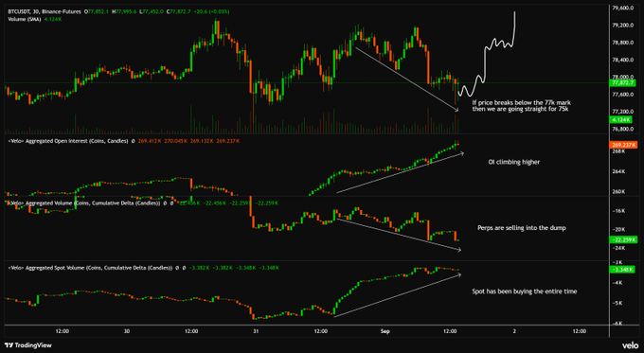The width and height of the screenshot is (644, 353).
Task: Click the -4K spot volume axis label
Action: [617, 282]
